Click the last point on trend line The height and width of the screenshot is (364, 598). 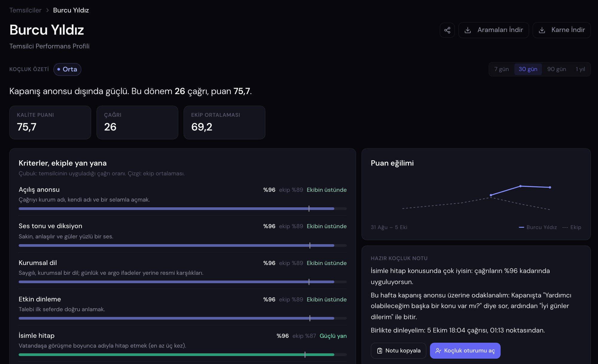550,188
